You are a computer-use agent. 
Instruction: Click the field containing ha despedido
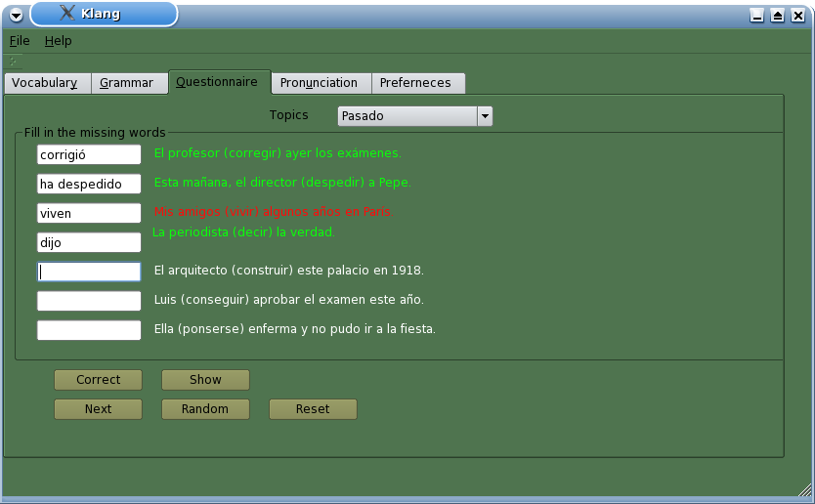[89, 184]
